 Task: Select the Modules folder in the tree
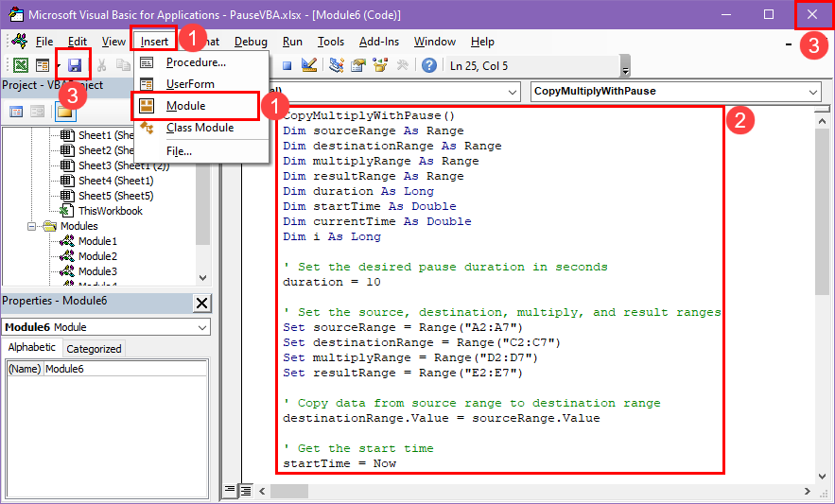click(x=78, y=226)
